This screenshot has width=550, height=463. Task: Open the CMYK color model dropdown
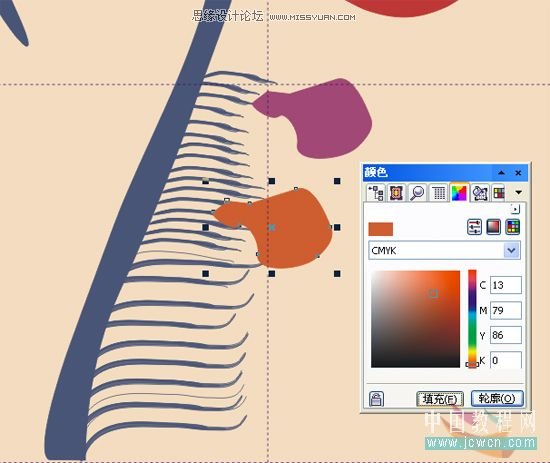512,250
